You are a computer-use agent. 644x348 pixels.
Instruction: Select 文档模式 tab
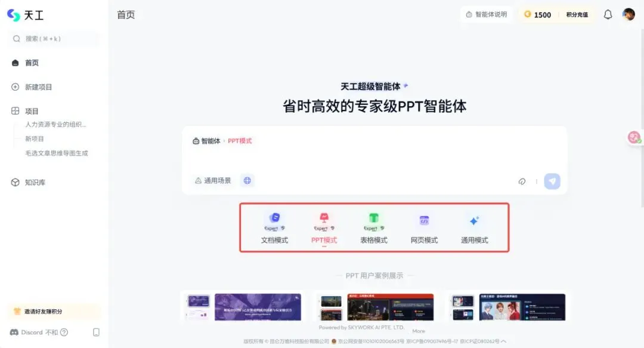(274, 228)
